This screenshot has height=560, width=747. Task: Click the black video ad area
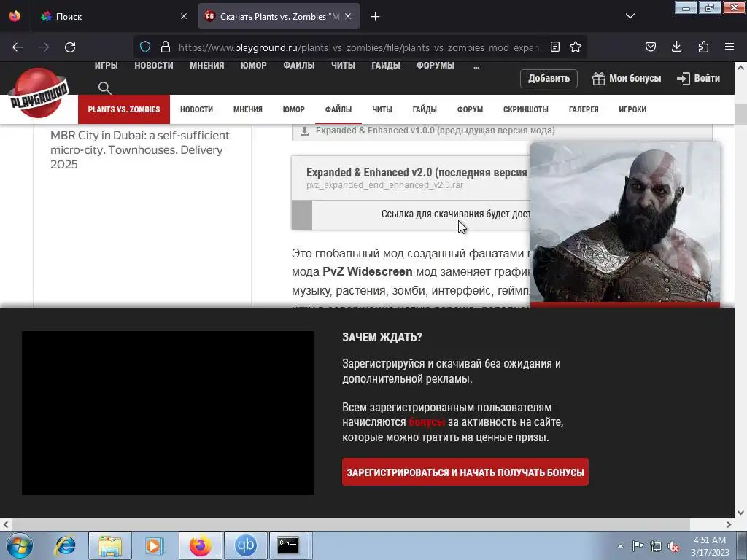[168, 413]
